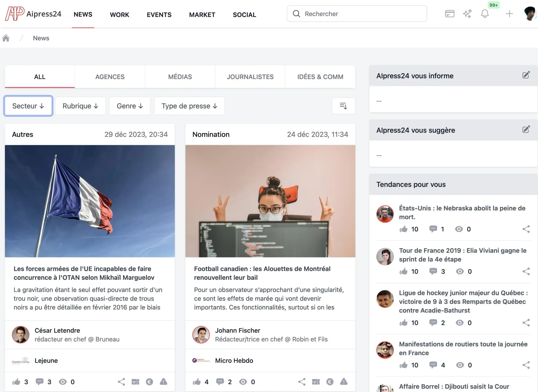Viewport: 538px width, 392px height.
Task: Like the Tour de France 2019 trend
Action: tap(403, 271)
